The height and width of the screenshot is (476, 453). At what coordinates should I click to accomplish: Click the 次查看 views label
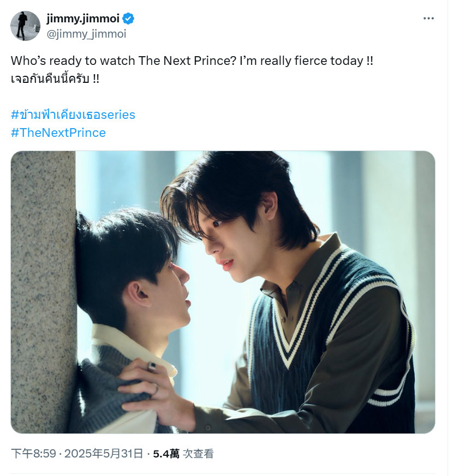coord(198,454)
